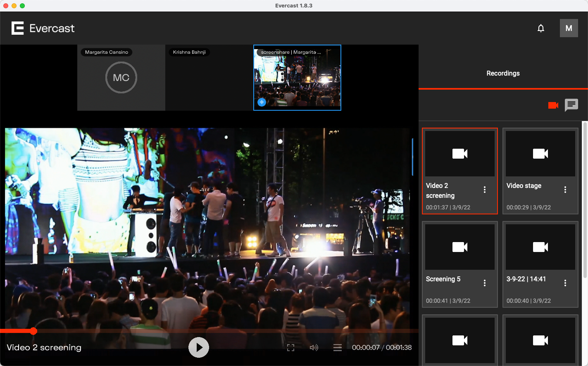Select the screenshare Margarita tile
This screenshot has height=366, width=588.
[297, 78]
